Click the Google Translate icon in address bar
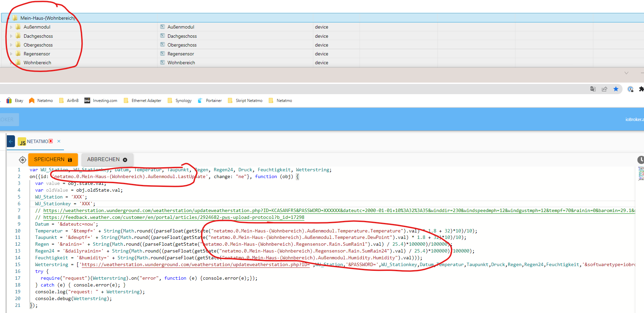Screen dimensions: 644x313 593,89
